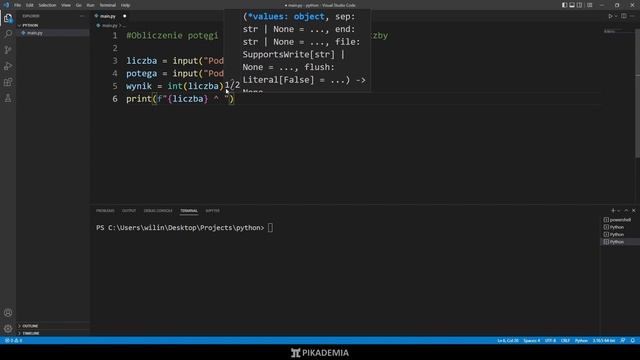Close the unsaved main.py tab via dot
Viewport: 640px width, 360px height.
(x=124, y=16)
